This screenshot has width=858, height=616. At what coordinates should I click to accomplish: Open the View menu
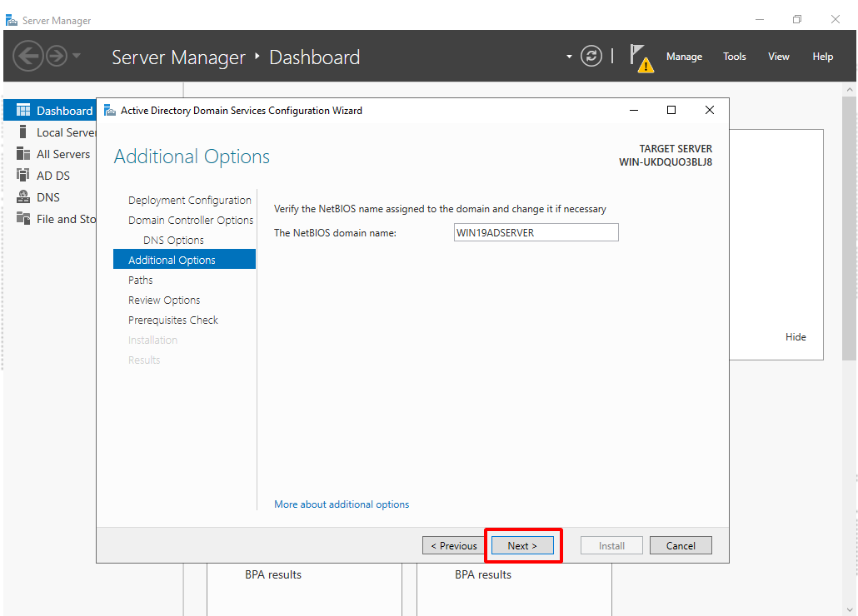coord(779,57)
